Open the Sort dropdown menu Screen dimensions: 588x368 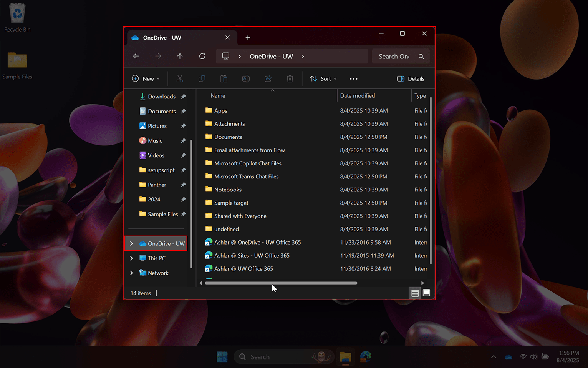coord(323,78)
